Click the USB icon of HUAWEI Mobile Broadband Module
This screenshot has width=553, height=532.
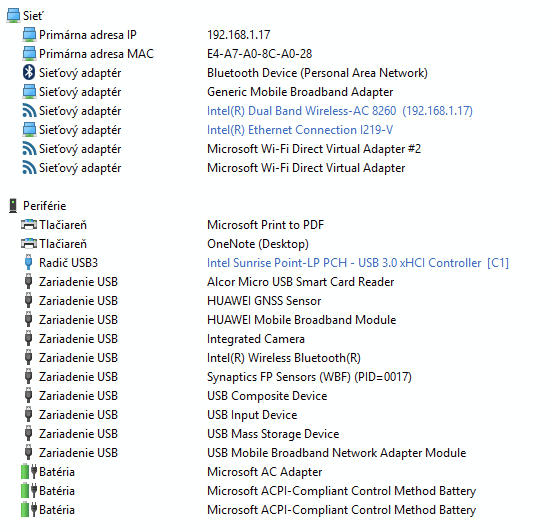(x=29, y=320)
